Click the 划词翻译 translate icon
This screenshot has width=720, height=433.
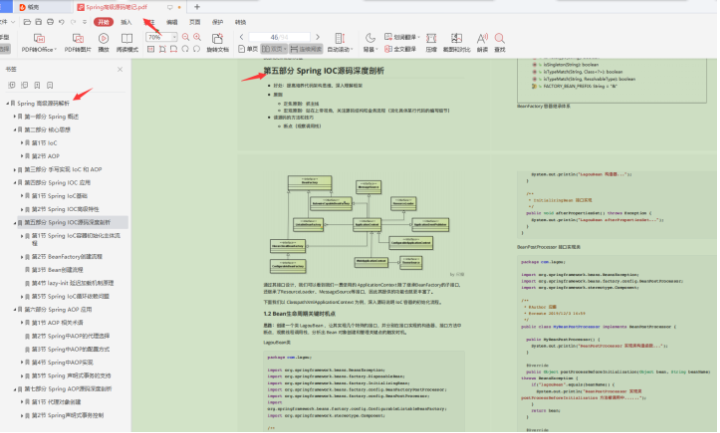click(x=388, y=37)
